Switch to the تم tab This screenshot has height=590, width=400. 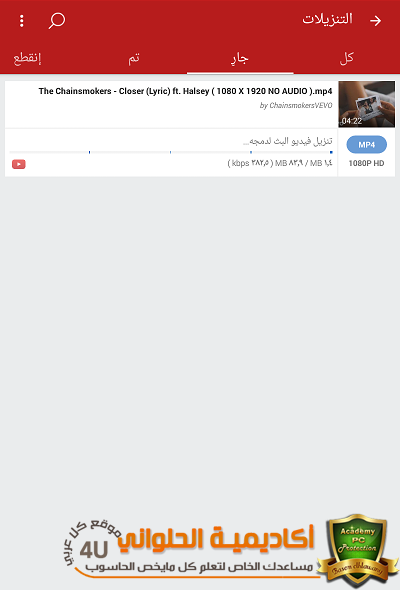pos(134,58)
